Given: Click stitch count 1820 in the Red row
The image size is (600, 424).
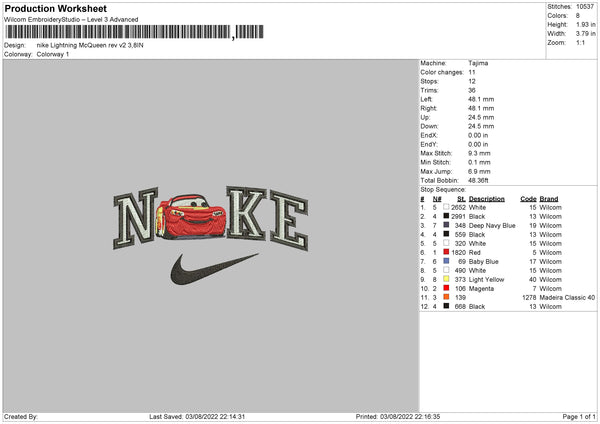Looking at the screenshot, I should coord(458,253).
